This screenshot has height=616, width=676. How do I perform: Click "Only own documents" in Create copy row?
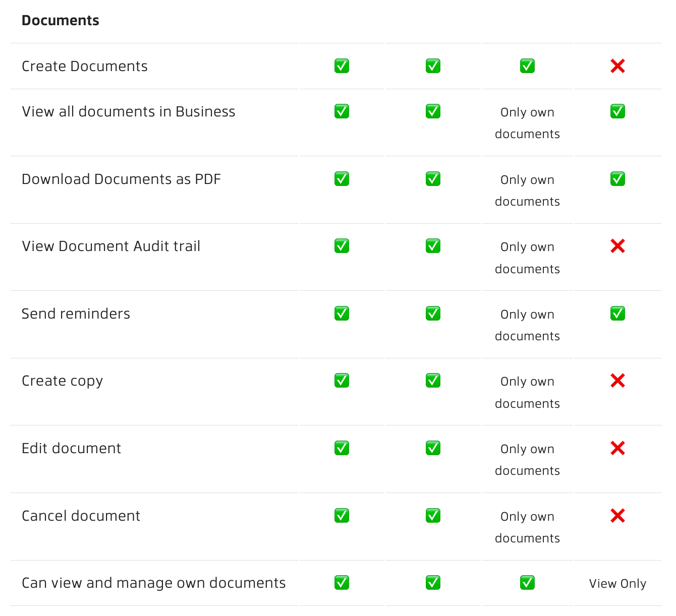[x=527, y=392]
